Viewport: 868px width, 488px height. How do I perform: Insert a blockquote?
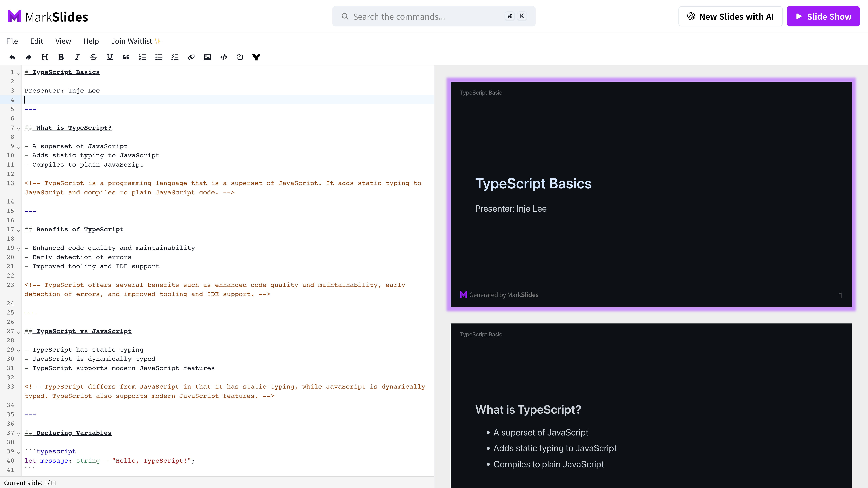126,57
